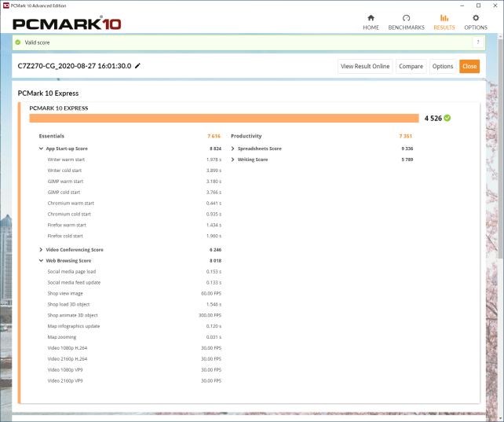The width and height of the screenshot is (504, 422).
Task: Select the Video 2160p VP9 row
Action: pyautogui.click(x=134, y=381)
